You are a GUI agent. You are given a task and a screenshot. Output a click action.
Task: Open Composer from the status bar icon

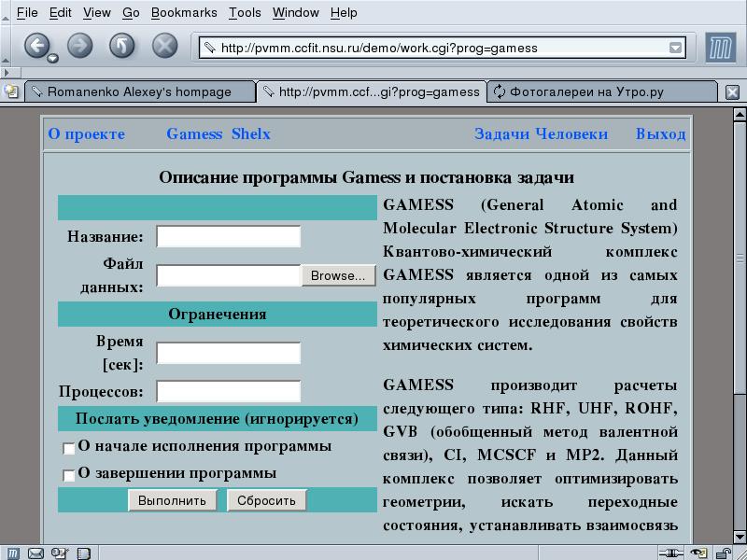coord(60,553)
